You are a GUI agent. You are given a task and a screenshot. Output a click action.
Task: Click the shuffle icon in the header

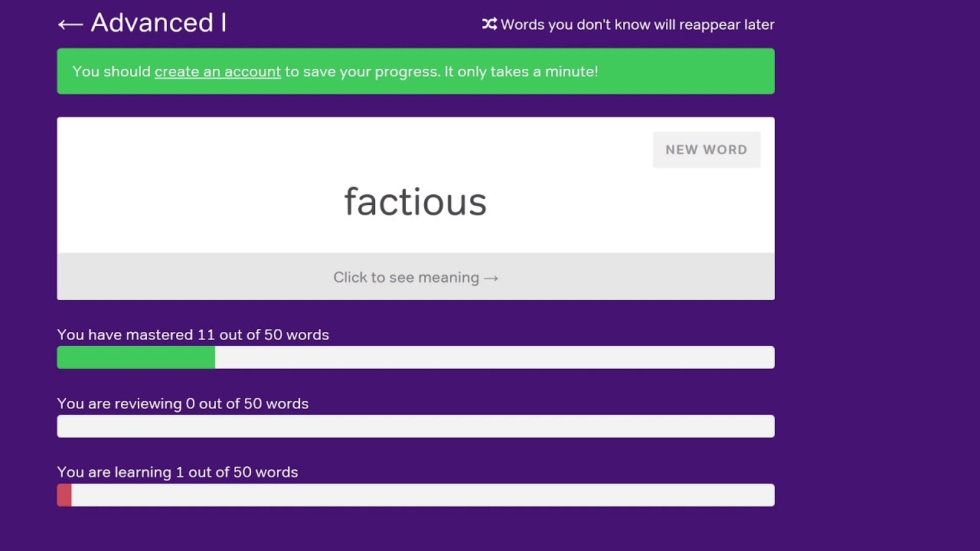click(x=489, y=24)
